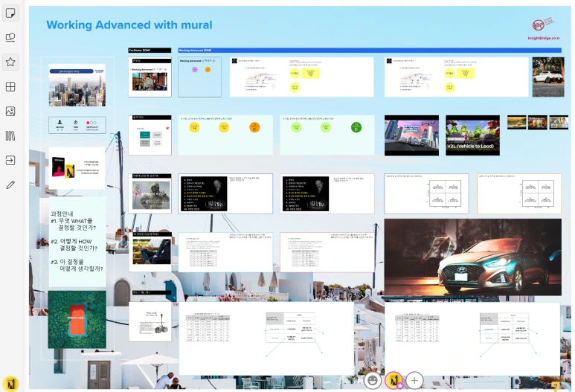Image resolution: width=575 pixels, height=392 pixels.
Task: Select the V2L (Vehicle to Load) video thumbnail
Action: coord(472,135)
